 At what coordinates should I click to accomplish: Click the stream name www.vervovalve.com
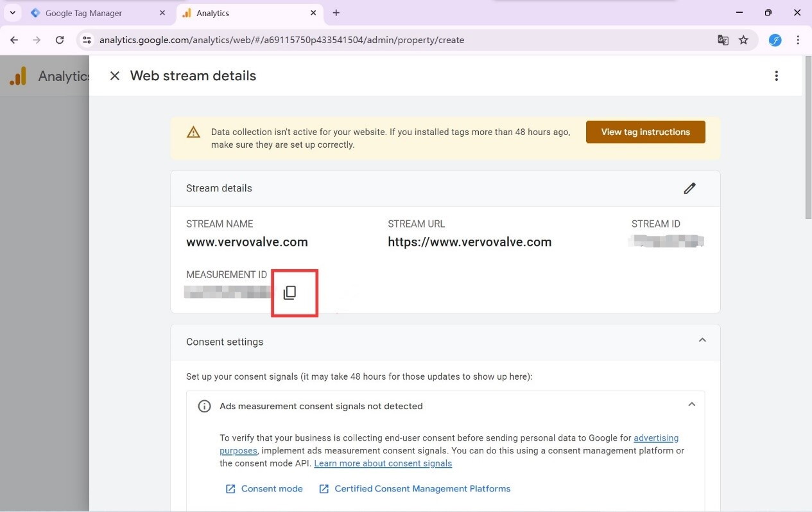(247, 242)
